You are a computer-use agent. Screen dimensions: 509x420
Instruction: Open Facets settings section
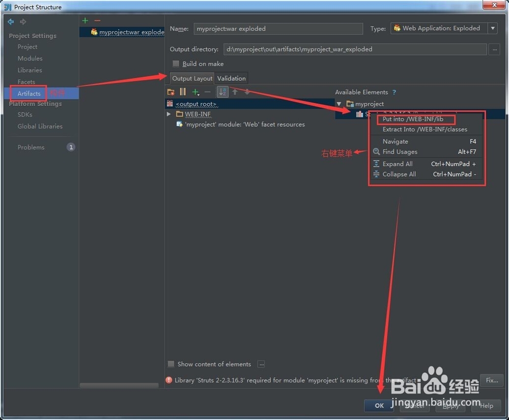[26, 82]
